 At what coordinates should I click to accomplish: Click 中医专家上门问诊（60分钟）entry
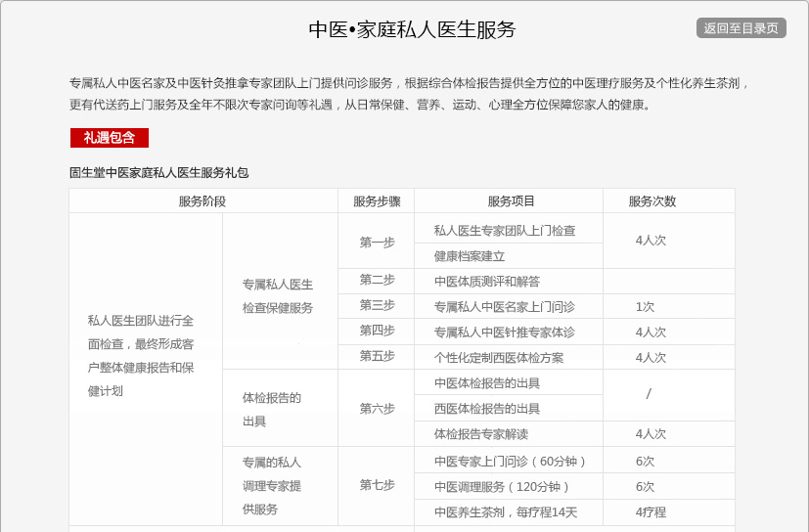point(510,462)
